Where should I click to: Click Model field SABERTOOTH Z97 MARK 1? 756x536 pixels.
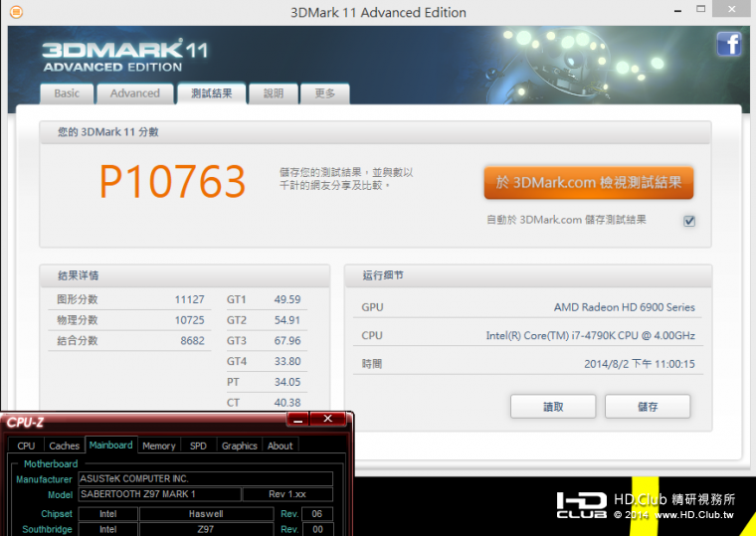click(159, 494)
